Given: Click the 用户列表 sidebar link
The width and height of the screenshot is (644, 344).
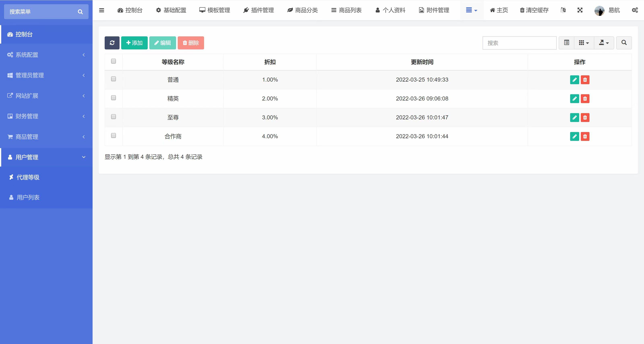Looking at the screenshot, I should 28,197.
